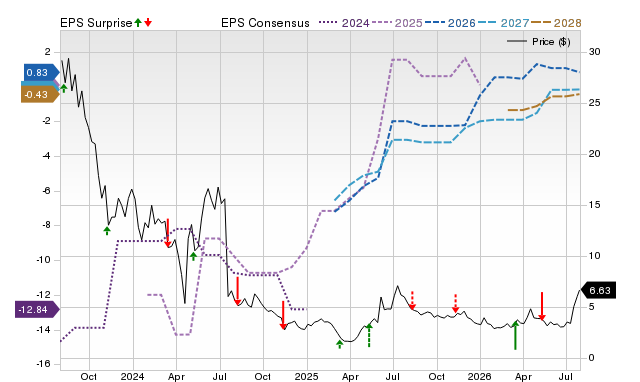The height and width of the screenshot is (382, 640).
Task: Click the Price ($) legend entry
Action: [539, 42]
